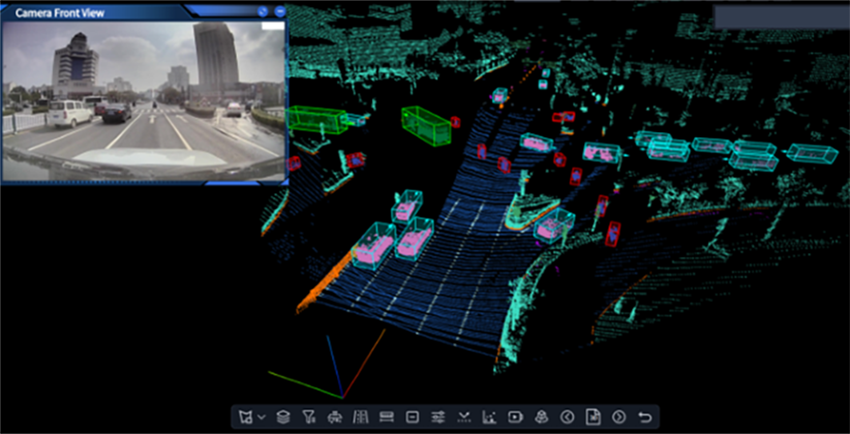Open the selection tool dropdown arrow

(x=262, y=417)
